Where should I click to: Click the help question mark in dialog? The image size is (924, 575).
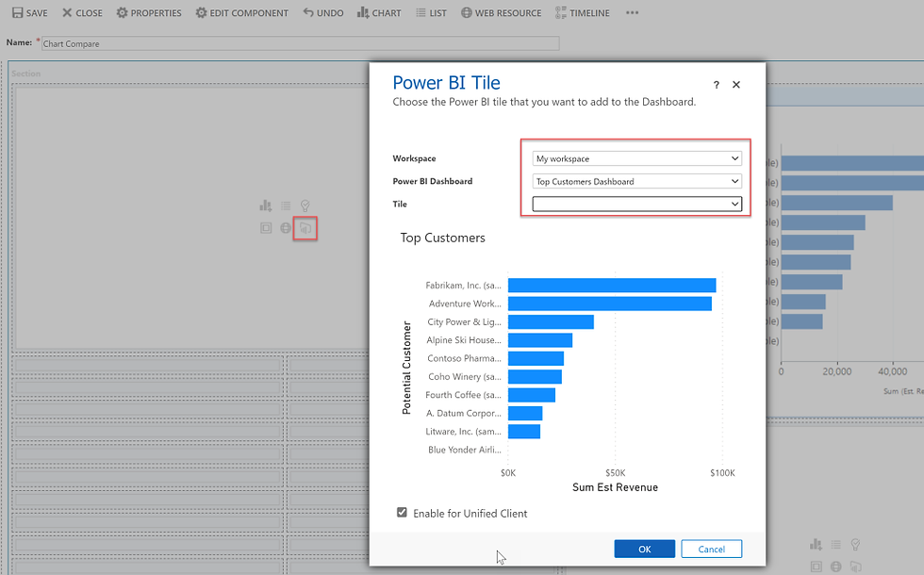(x=716, y=85)
